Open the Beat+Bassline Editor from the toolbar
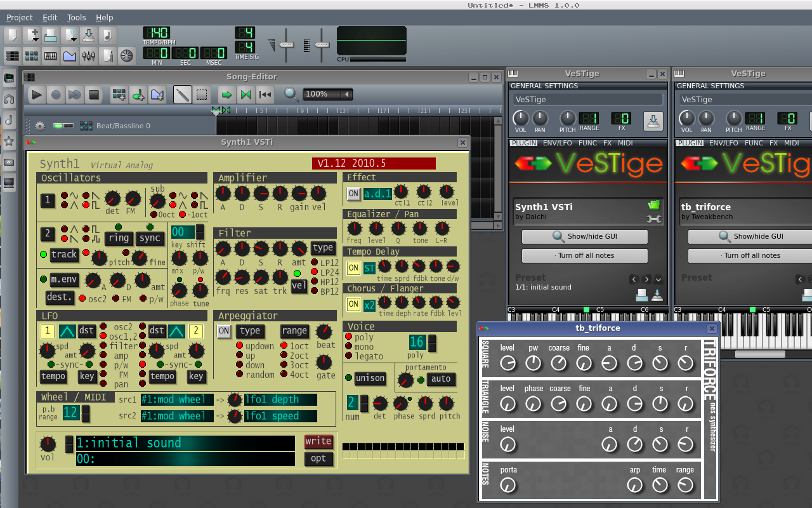This screenshot has height=508, width=812. click(31, 56)
